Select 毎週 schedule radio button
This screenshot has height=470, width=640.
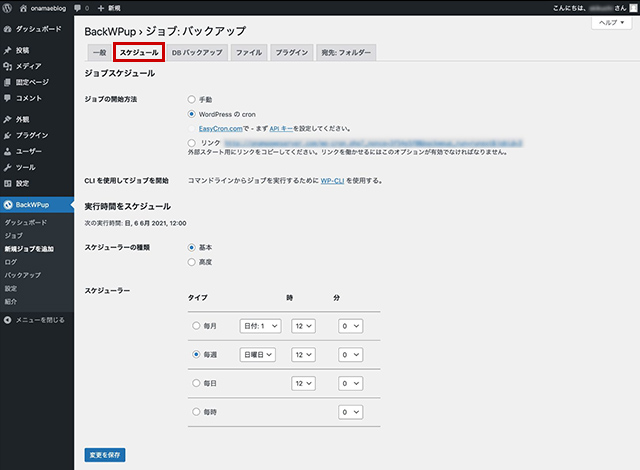coord(196,354)
